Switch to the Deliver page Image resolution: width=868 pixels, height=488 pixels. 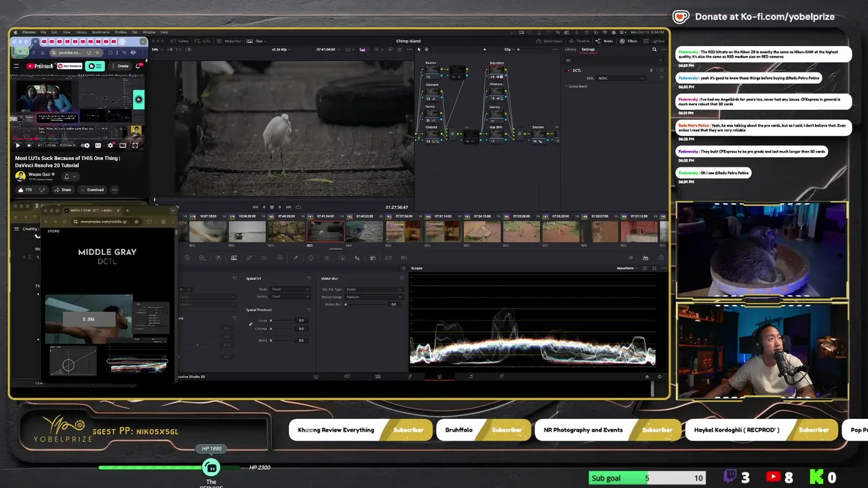tap(502, 376)
